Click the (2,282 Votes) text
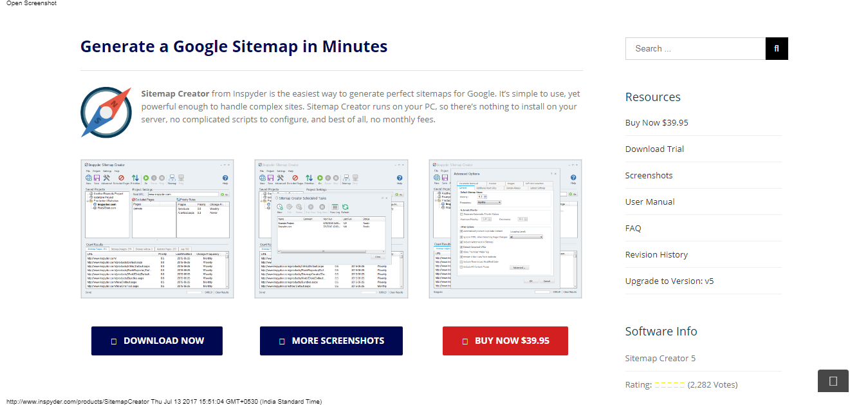 pos(712,385)
